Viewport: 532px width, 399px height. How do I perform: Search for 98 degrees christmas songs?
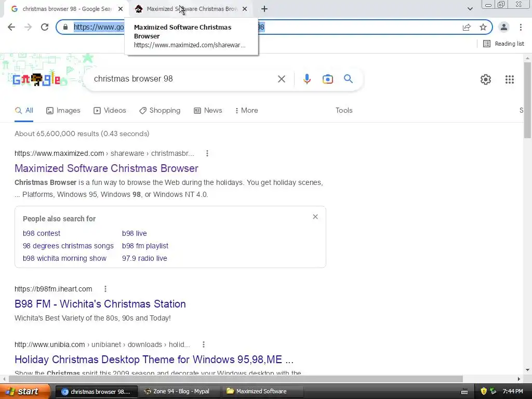[68, 246]
